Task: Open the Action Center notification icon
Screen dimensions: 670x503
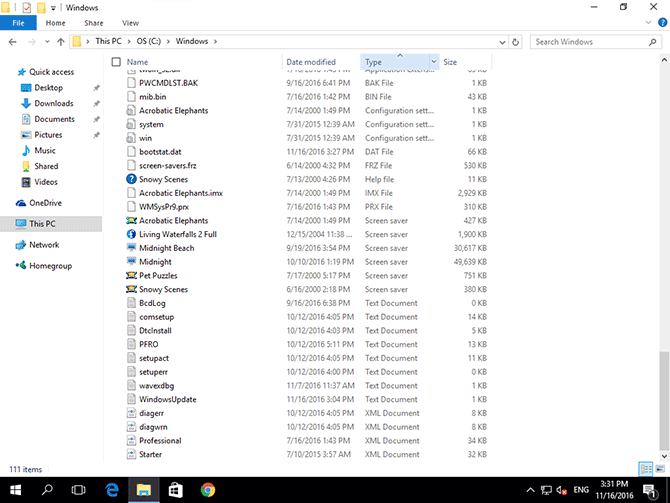Action: (651, 491)
